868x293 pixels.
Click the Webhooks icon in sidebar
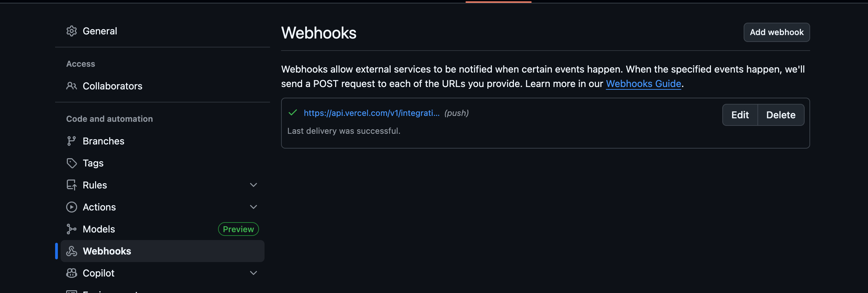72,251
